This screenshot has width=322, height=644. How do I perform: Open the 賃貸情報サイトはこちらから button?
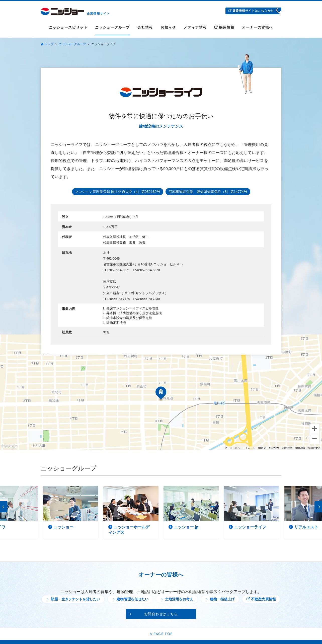(253, 11)
